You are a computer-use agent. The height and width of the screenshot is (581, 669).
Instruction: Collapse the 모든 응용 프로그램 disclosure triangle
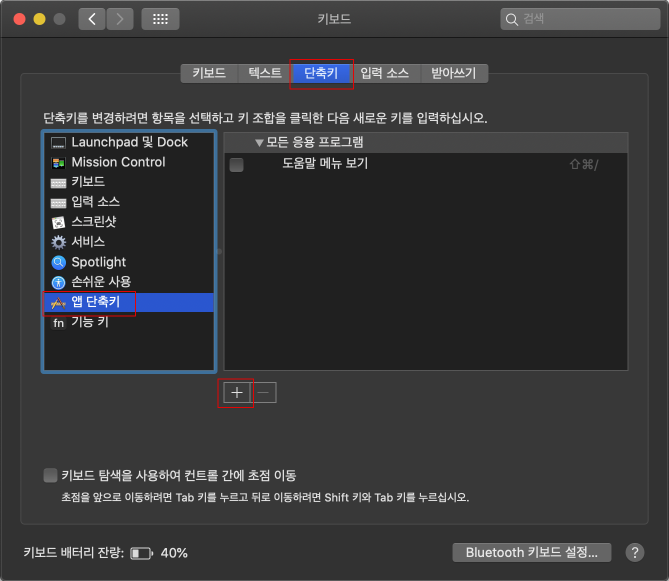pyautogui.click(x=259, y=142)
